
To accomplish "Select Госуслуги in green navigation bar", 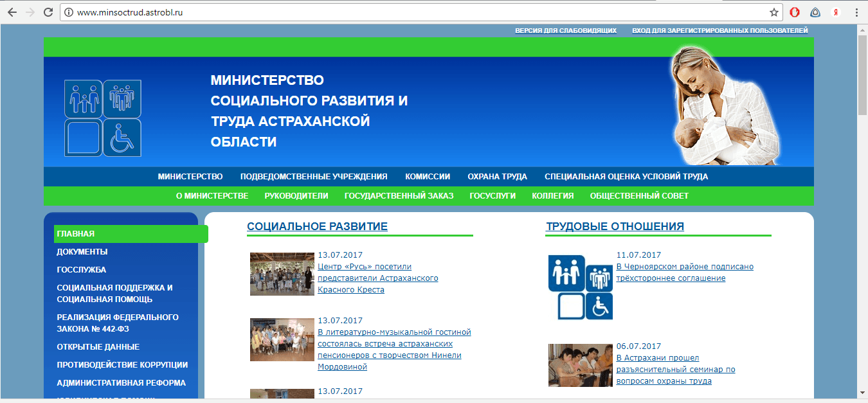I will (493, 196).
